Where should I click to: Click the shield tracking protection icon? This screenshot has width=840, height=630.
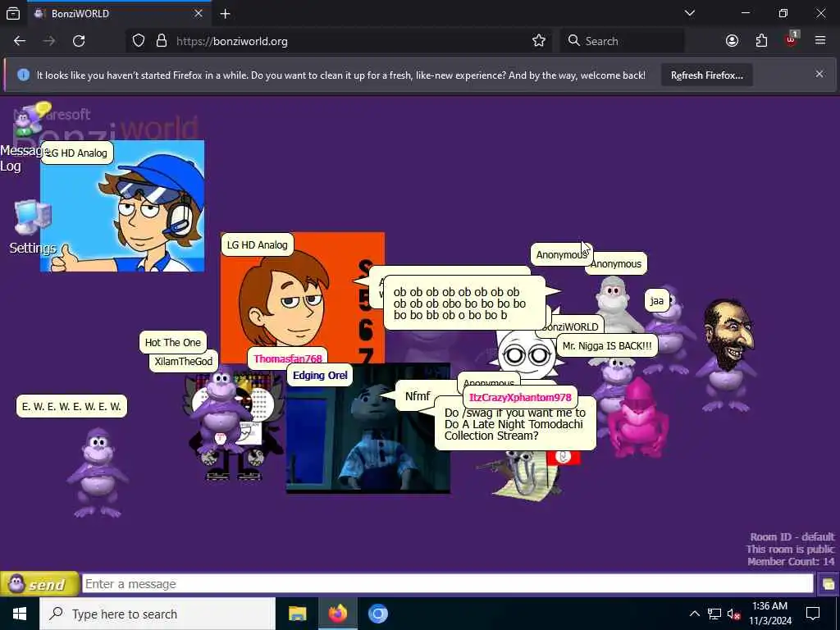pos(139,41)
